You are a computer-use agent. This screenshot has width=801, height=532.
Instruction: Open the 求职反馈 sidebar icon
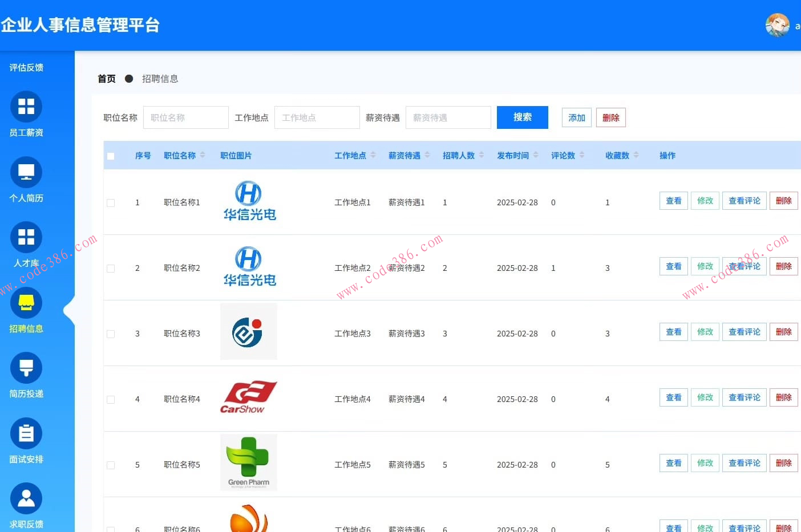point(26,499)
